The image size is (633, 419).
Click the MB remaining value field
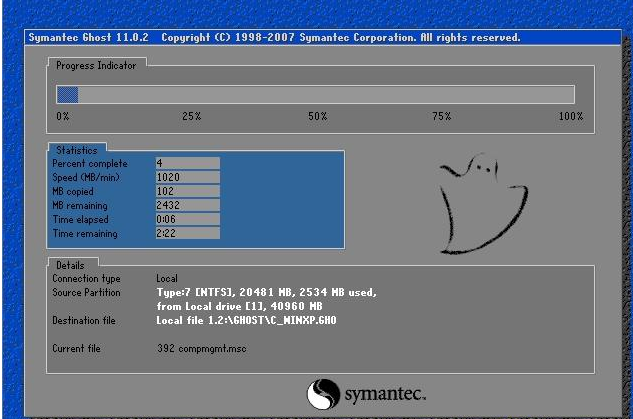click(187, 205)
